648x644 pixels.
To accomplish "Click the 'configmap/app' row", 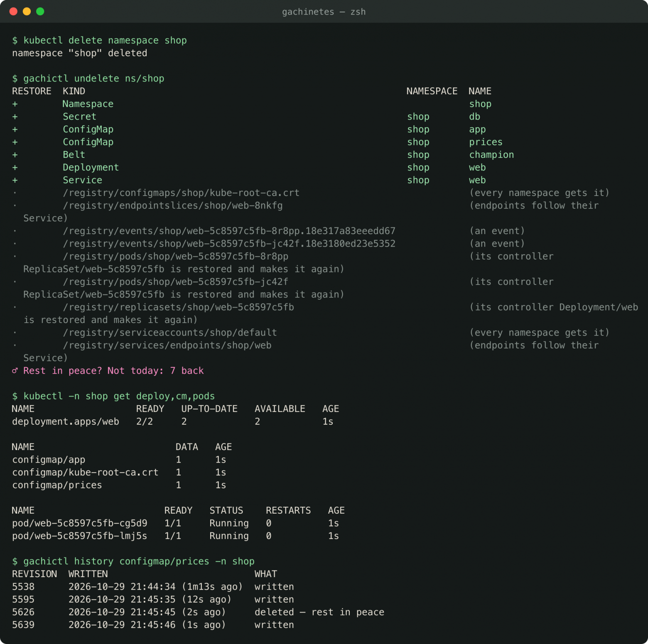I will point(119,460).
